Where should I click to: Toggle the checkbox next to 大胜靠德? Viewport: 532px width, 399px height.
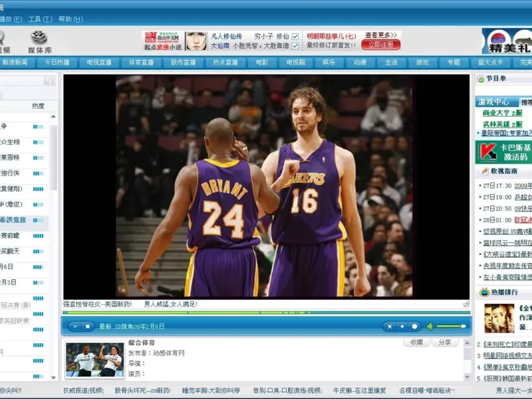295,46
